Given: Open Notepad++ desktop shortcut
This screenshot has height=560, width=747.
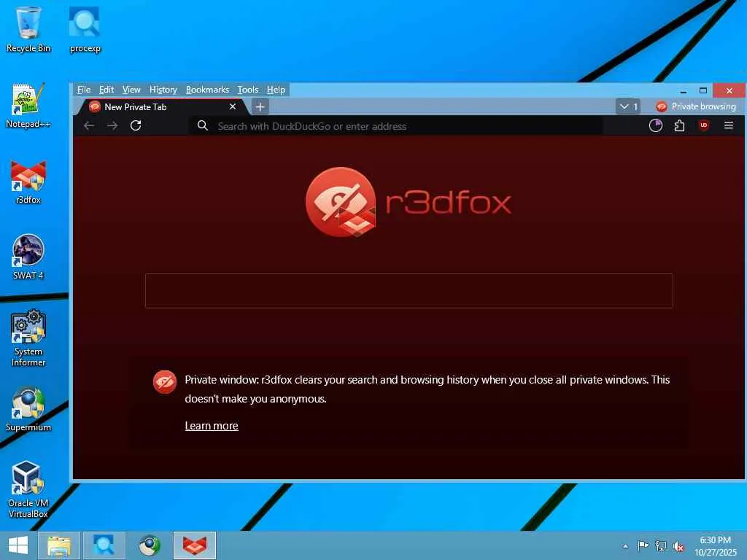Looking at the screenshot, I should [x=28, y=106].
